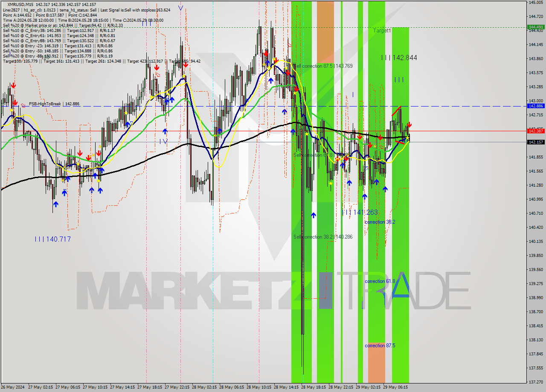The height and width of the screenshot is (392, 546).
Task: Click the '29 May 02:15' time axis label
Action: 368,388
